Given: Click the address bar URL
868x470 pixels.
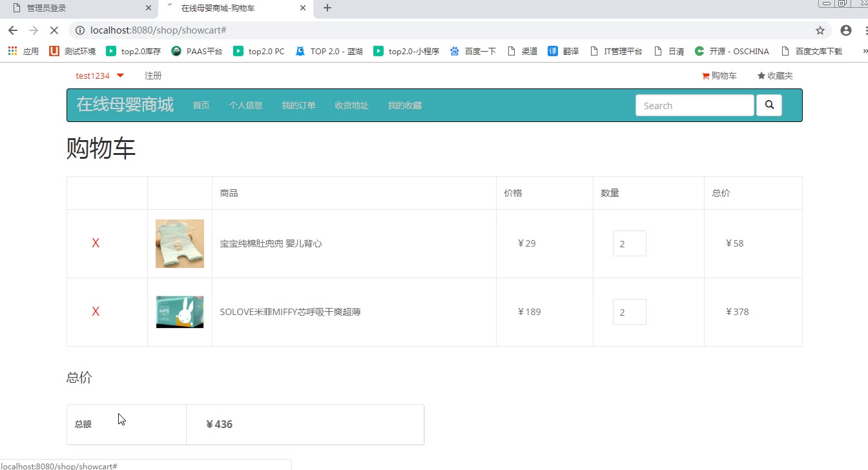Looking at the screenshot, I should pyautogui.click(x=158, y=30).
